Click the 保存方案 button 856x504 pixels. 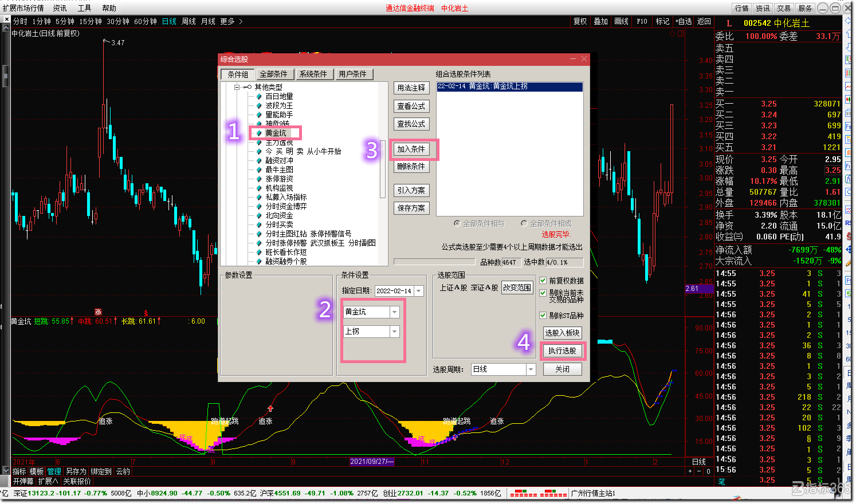[x=411, y=208]
